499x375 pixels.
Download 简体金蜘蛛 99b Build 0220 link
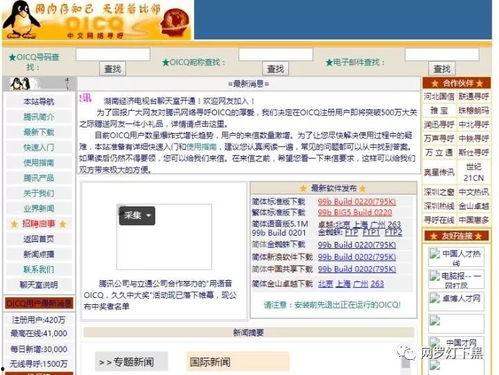[357, 245]
